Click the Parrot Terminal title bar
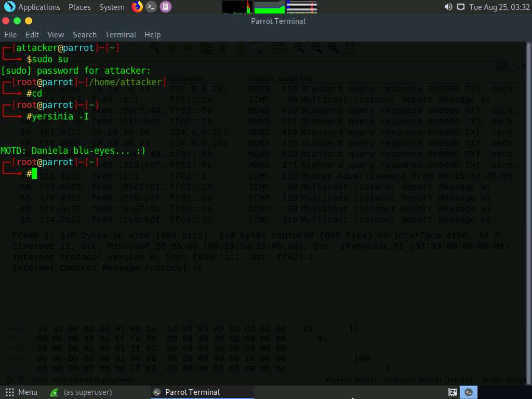The height and width of the screenshot is (399, 532). click(x=278, y=21)
